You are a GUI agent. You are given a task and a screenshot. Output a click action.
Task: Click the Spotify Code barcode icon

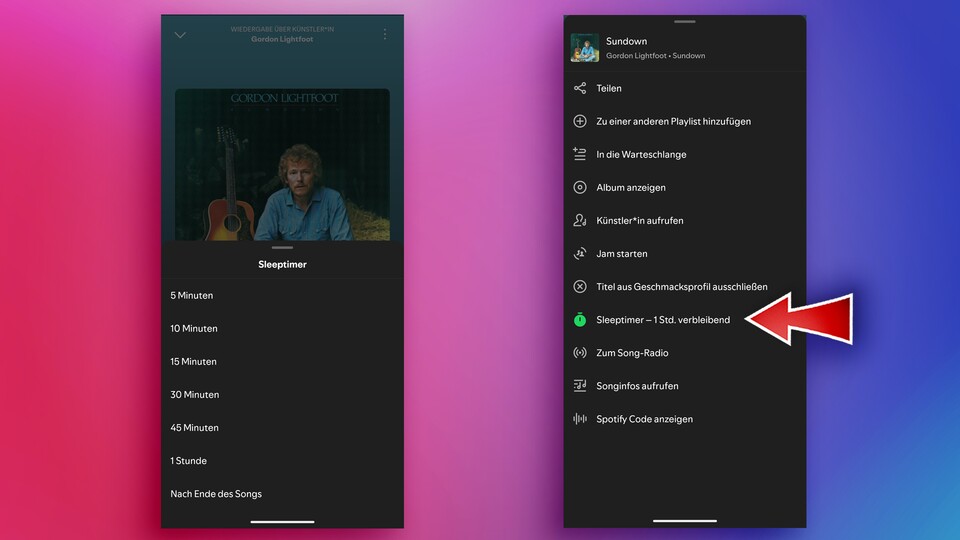[580, 419]
